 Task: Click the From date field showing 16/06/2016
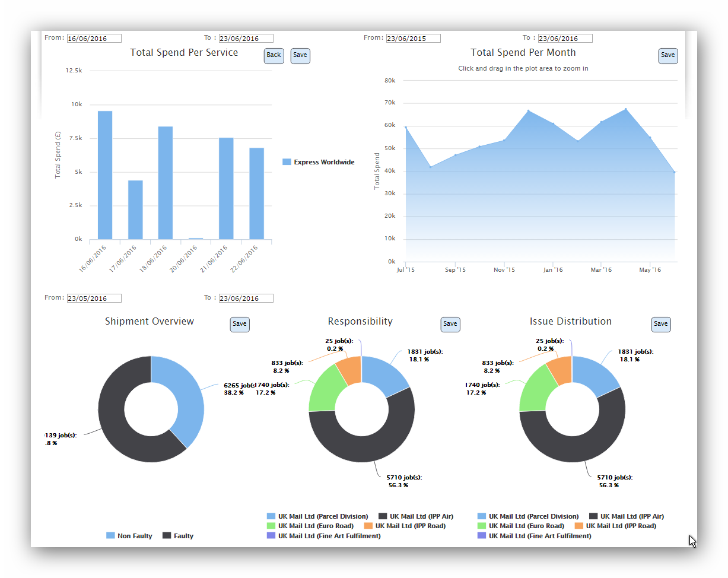(94, 39)
